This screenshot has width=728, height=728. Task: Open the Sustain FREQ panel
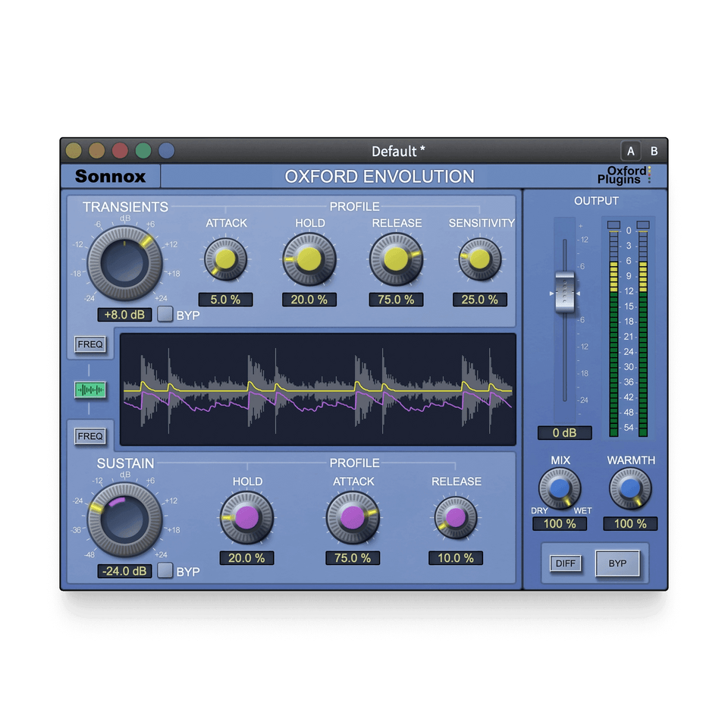tap(90, 436)
